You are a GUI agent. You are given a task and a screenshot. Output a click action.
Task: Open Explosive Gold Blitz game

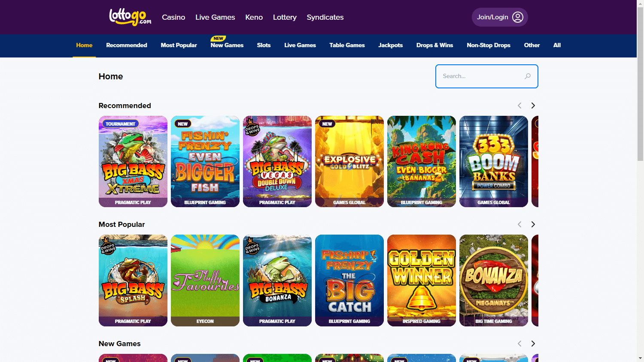click(349, 161)
